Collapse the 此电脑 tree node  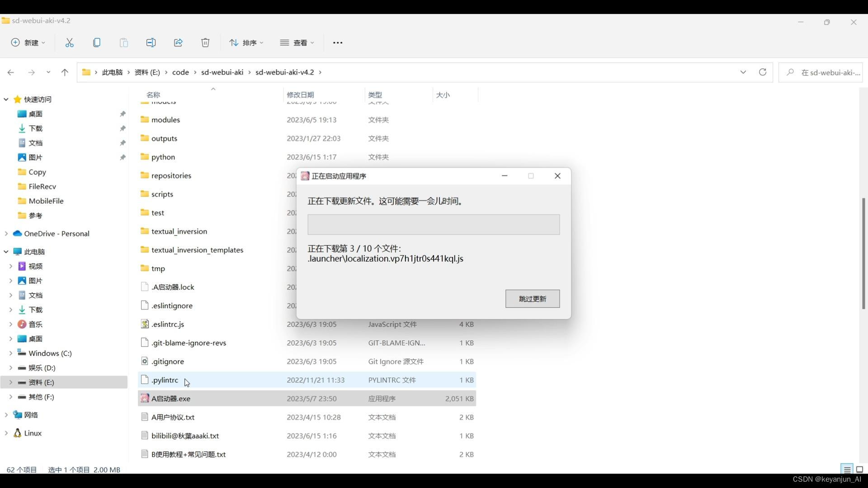pyautogui.click(x=6, y=252)
